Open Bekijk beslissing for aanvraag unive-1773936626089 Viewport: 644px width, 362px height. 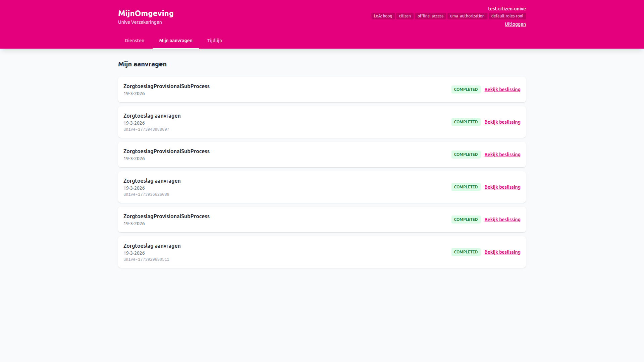tap(502, 187)
